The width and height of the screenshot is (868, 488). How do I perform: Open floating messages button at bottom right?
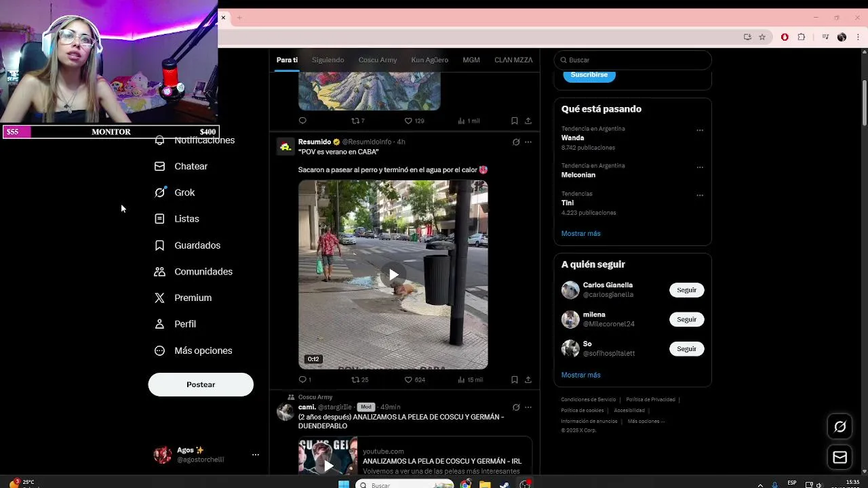[x=840, y=457]
